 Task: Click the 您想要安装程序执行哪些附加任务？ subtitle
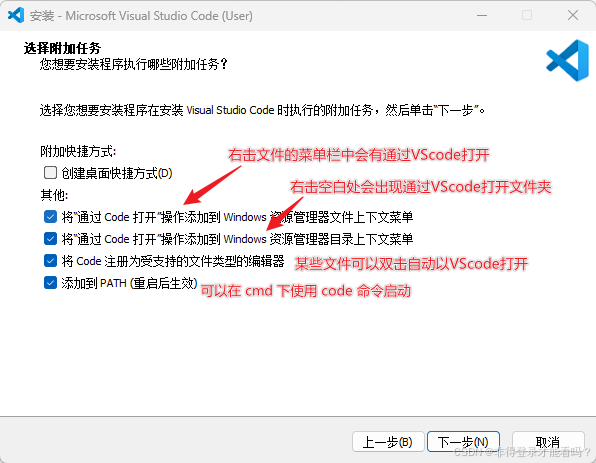134,64
